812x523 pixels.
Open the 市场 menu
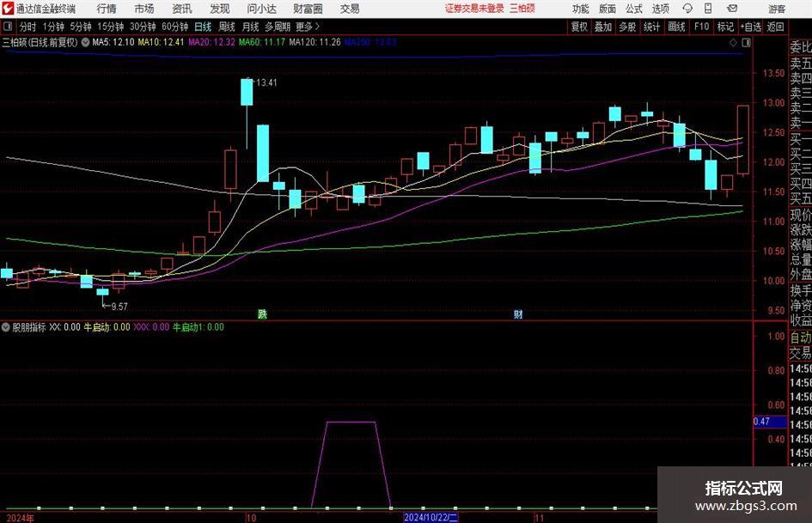(144, 9)
